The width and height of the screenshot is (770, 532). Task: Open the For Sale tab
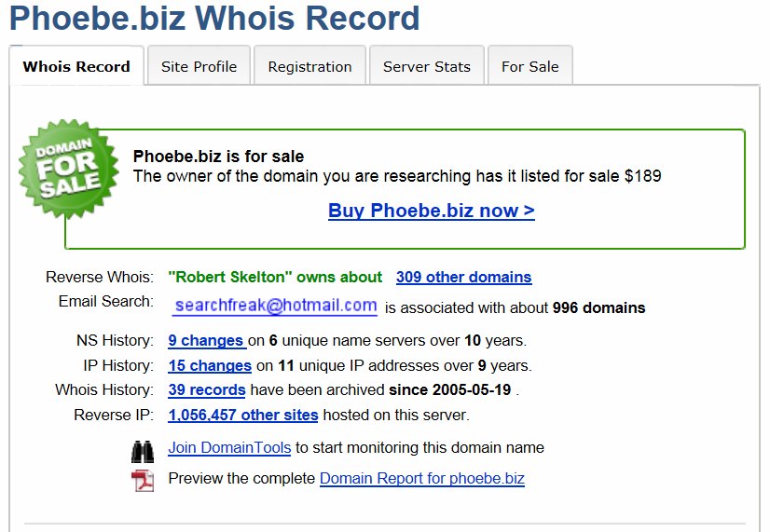click(529, 66)
